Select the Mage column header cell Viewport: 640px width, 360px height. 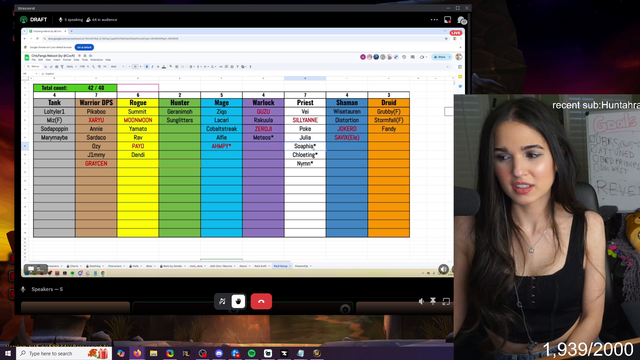click(x=222, y=103)
